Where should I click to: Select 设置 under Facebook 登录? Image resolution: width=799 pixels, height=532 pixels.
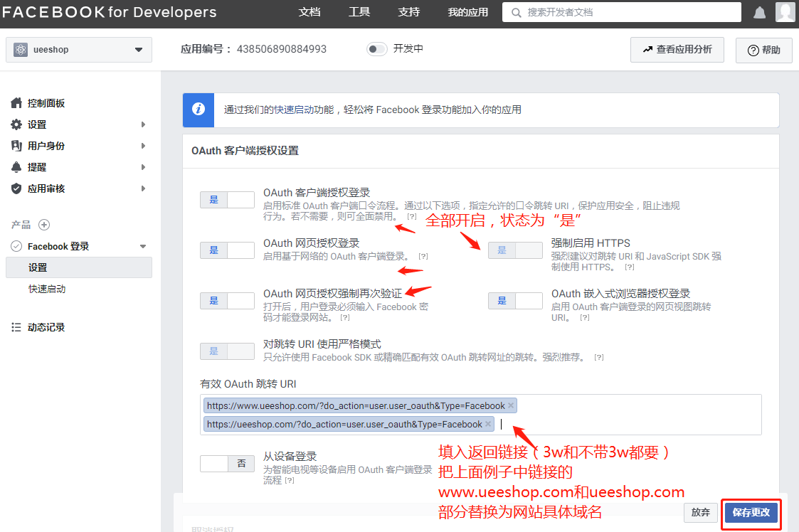click(x=79, y=267)
